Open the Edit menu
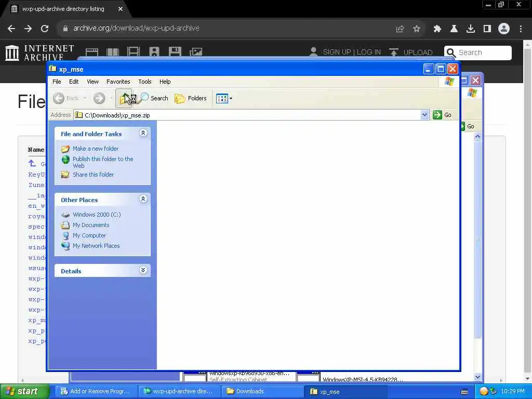This screenshot has height=399, width=532. tap(74, 82)
